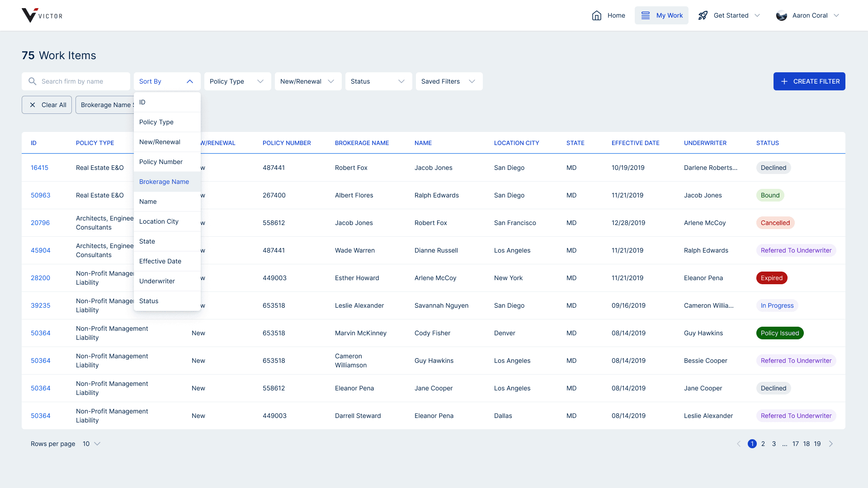Click the Victor logo icon
This screenshot has width=868, height=488.
(x=29, y=15)
